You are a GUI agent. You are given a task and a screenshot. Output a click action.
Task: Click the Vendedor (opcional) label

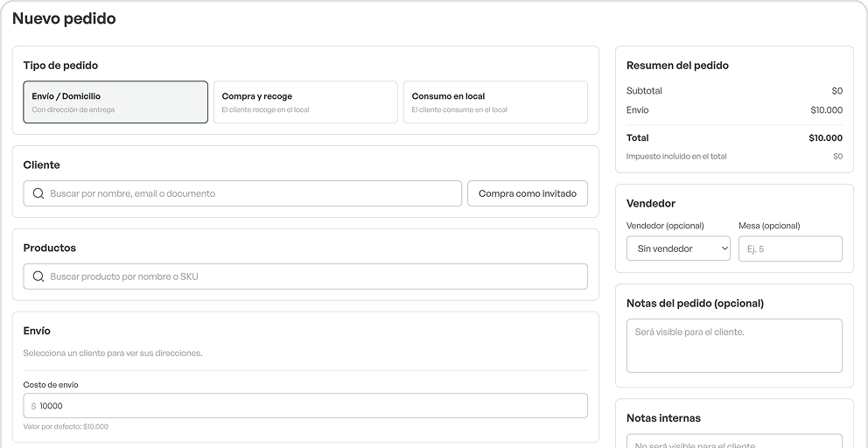pos(665,226)
